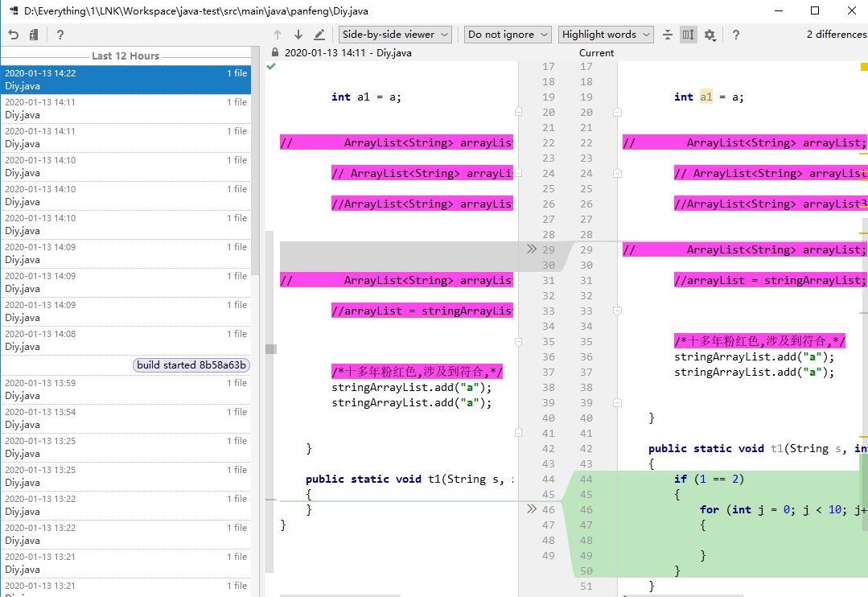Toggle fold marker at right line 24
The image size is (868, 597).
(617, 173)
